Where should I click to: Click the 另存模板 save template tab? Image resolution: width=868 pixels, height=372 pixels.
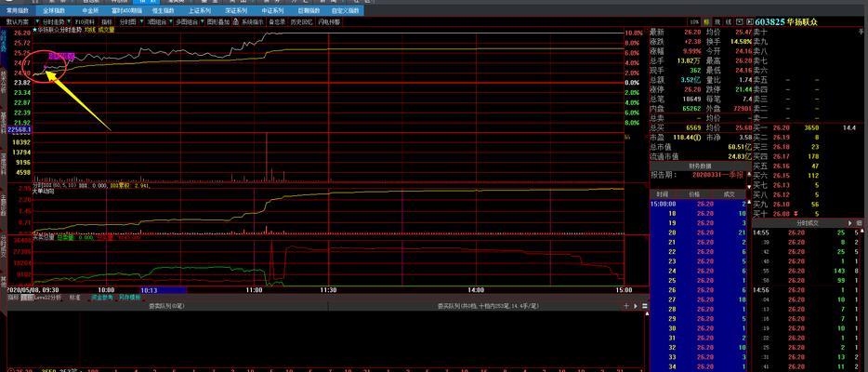coord(129,298)
